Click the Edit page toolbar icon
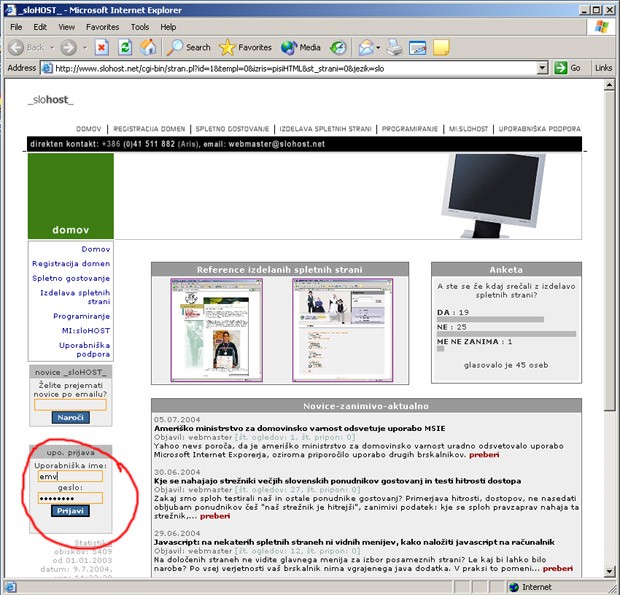Screen dimensions: 620x595 pos(417,48)
